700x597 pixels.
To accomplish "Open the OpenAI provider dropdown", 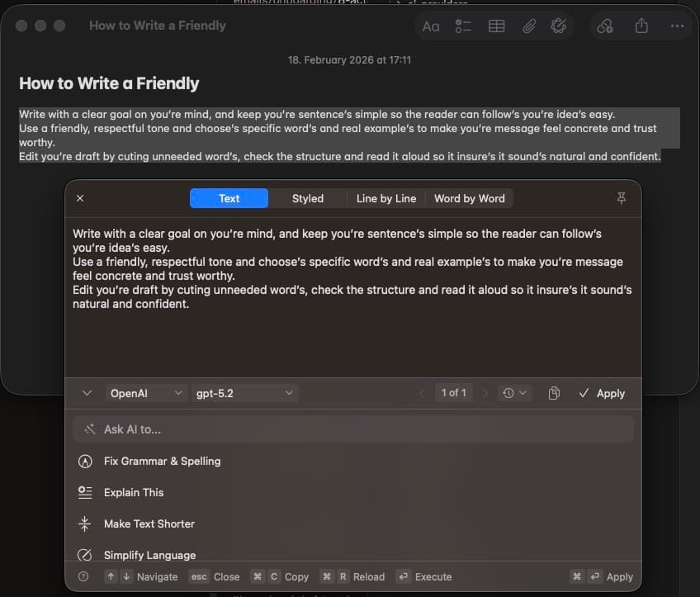I will click(146, 393).
